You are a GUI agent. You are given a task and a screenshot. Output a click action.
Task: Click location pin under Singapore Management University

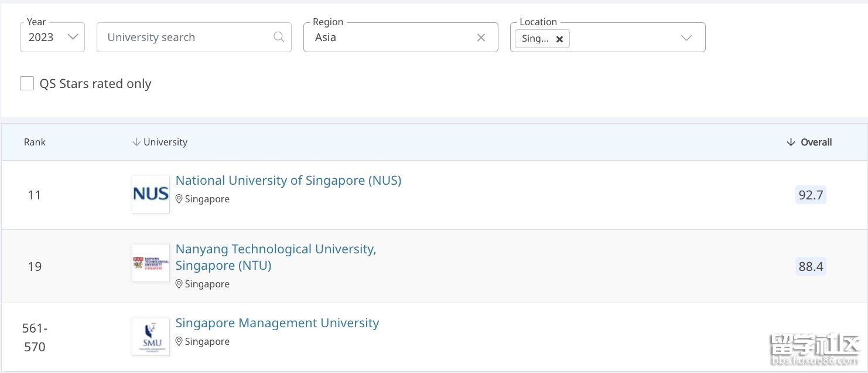(x=179, y=341)
